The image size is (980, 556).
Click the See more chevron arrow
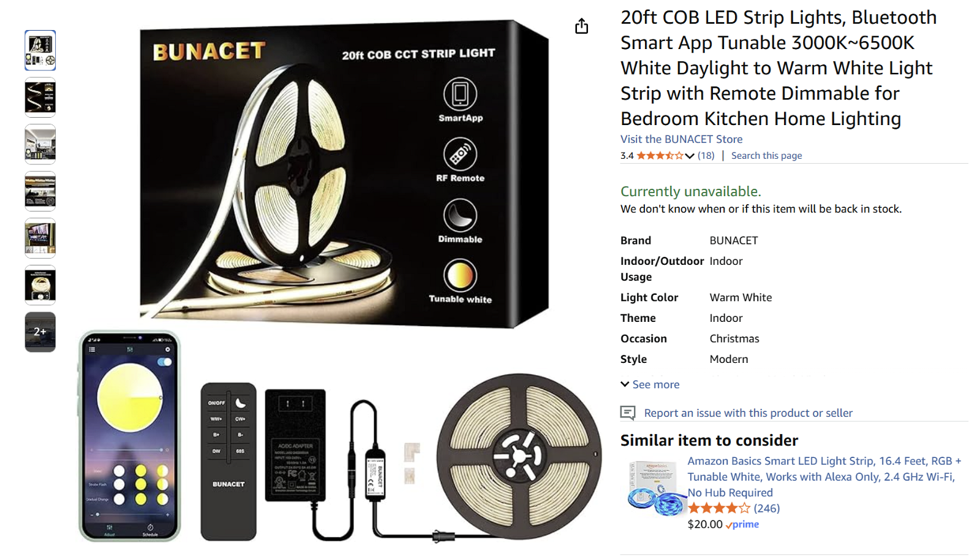pos(625,384)
